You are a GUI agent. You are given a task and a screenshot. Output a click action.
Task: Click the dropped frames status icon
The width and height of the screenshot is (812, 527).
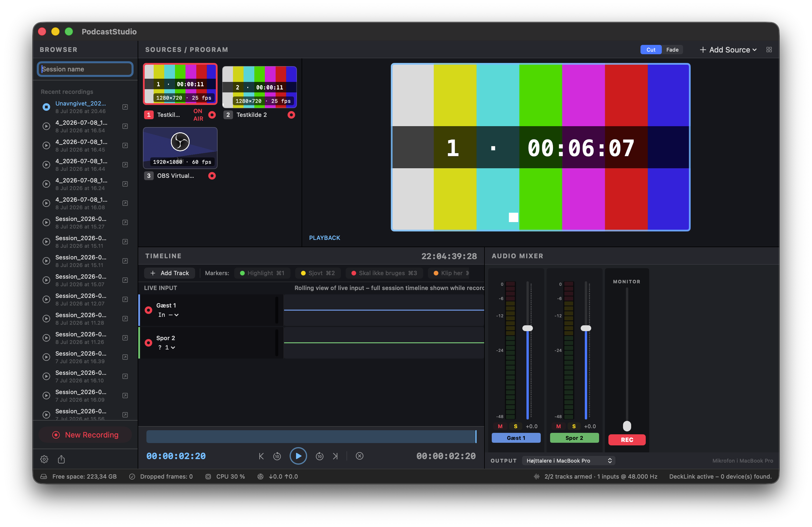(132, 477)
